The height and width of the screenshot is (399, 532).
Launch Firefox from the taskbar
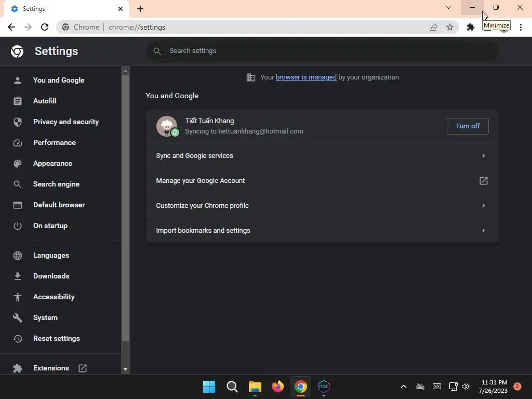tap(278, 387)
